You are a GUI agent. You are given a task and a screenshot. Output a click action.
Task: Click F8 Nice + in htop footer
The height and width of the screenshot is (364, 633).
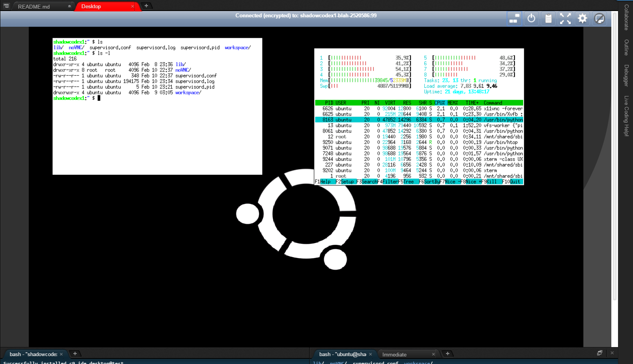pos(471,182)
